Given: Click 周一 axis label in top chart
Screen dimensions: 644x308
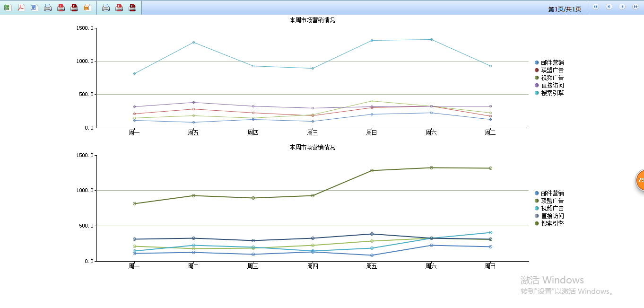Looking at the screenshot, I should (134, 132).
